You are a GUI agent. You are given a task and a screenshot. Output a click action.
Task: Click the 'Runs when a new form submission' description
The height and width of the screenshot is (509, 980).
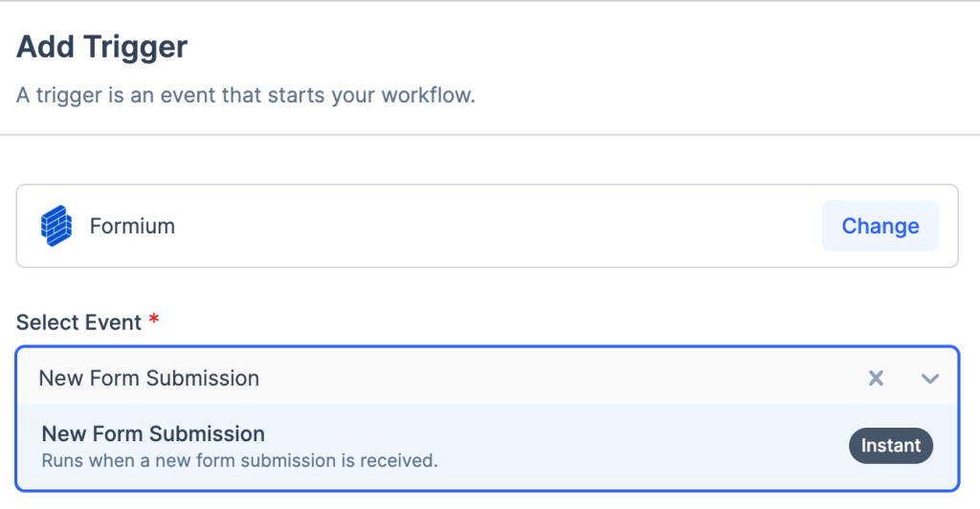pos(239,460)
